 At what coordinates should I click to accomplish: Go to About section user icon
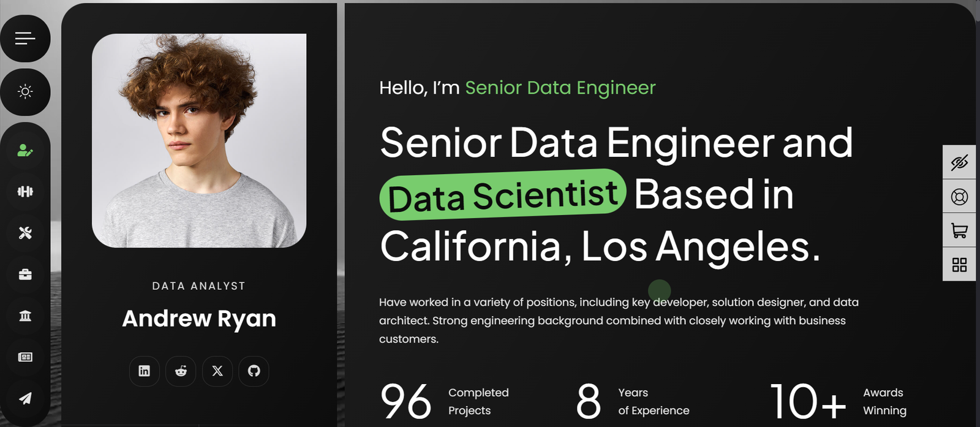pos(25,150)
